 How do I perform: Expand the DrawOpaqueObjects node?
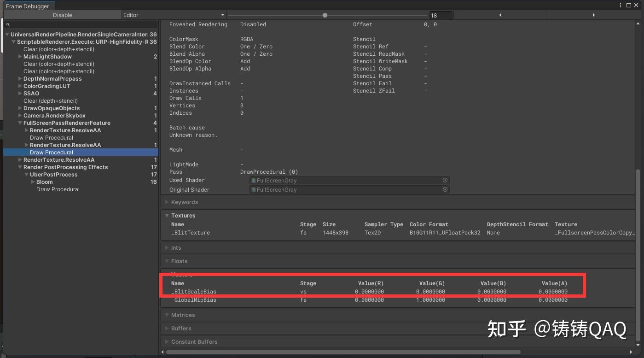tap(20, 108)
